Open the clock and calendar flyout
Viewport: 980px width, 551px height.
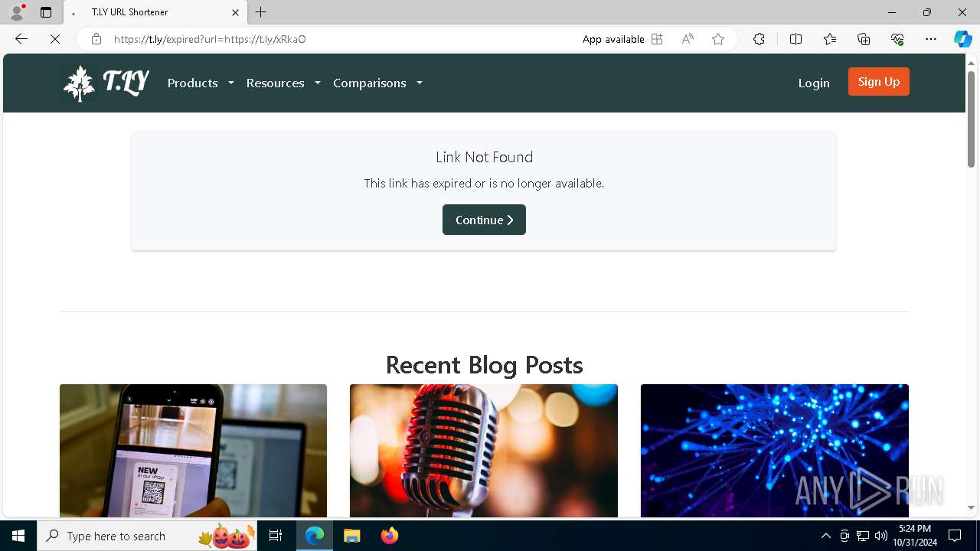tap(914, 536)
